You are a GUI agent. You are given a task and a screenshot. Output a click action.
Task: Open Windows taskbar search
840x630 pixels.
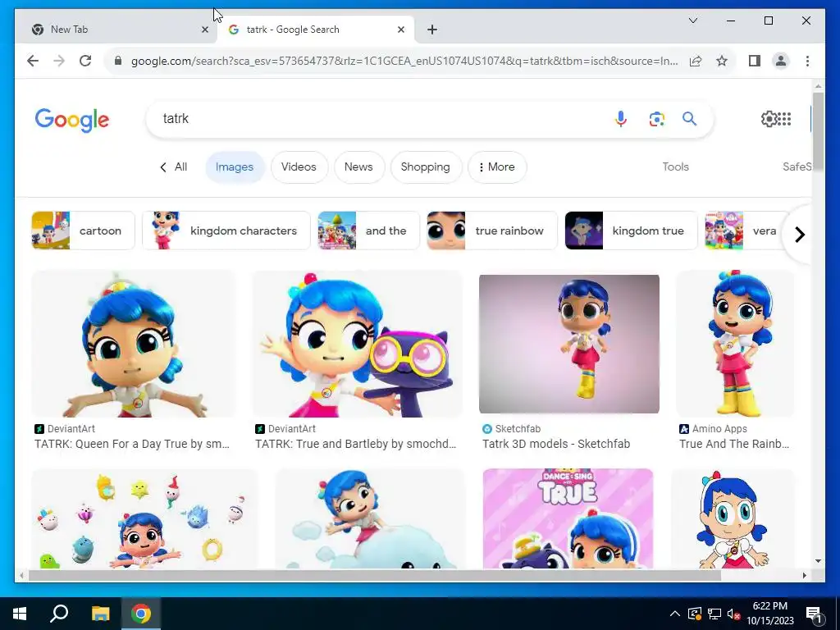(x=59, y=614)
